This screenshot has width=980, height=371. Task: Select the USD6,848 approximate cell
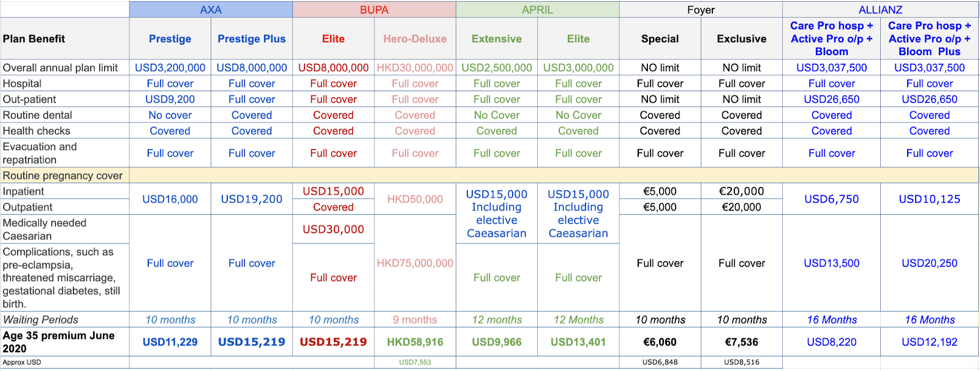tap(660, 362)
